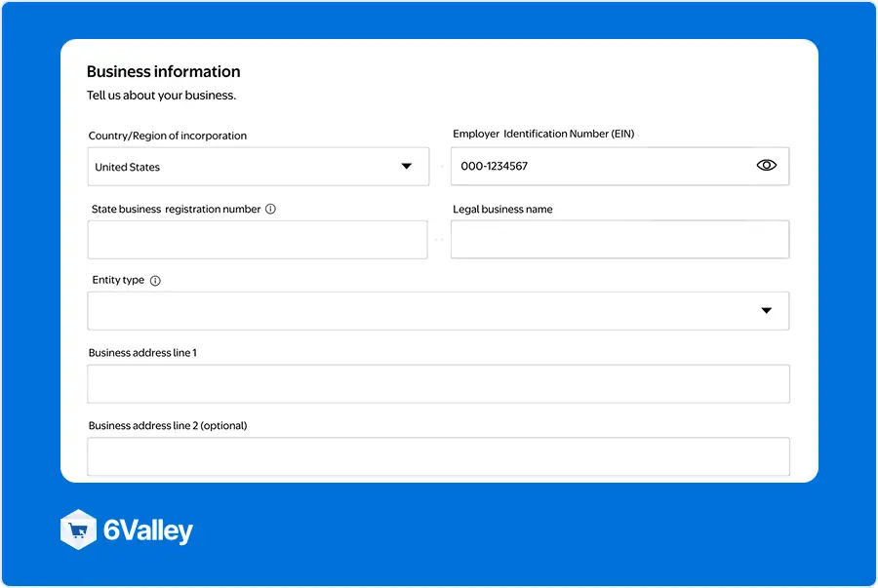Open dropdown arrow of Country/Region of incorporation
The height and width of the screenshot is (588, 878).
tap(407, 166)
